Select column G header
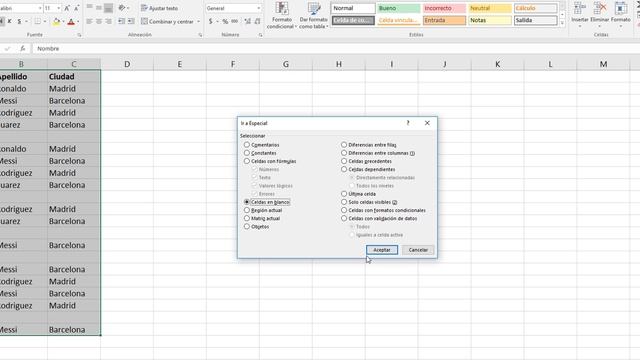This screenshot has height=360, width=640. click(x=286, y=64)
